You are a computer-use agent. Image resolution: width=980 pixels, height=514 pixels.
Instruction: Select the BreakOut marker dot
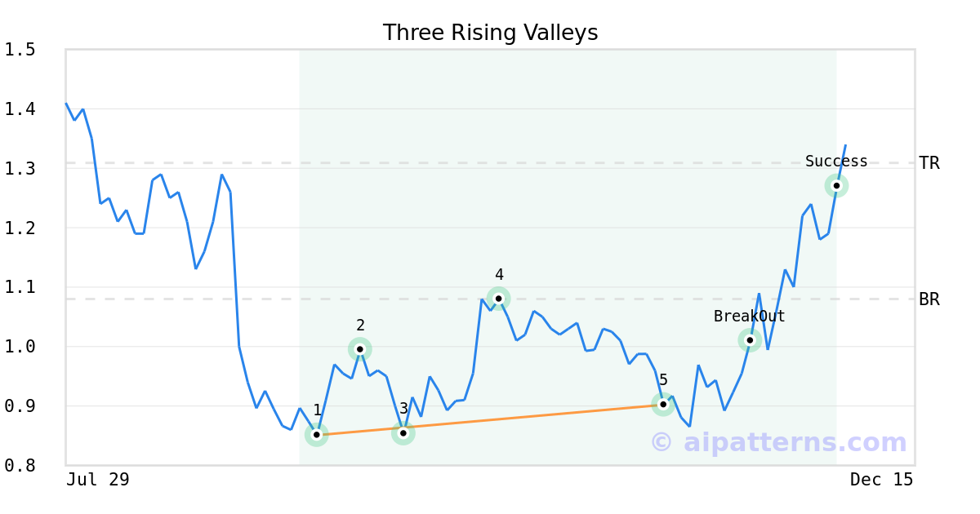(x=750, y=339)
